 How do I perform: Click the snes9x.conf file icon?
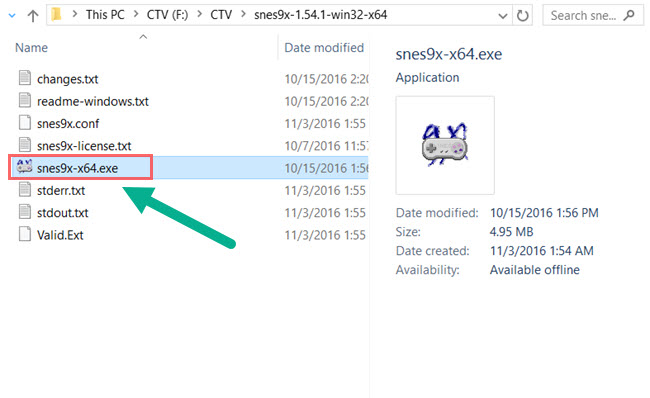[x=25, y=122]
